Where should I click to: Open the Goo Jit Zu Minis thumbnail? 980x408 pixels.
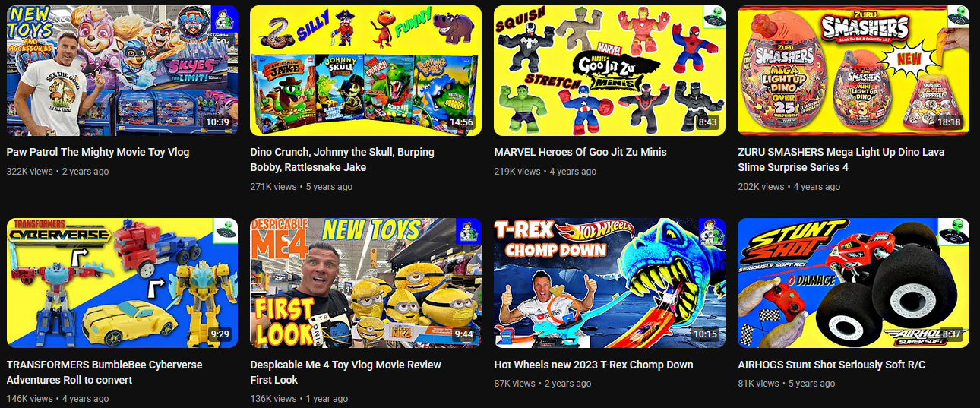609,71
